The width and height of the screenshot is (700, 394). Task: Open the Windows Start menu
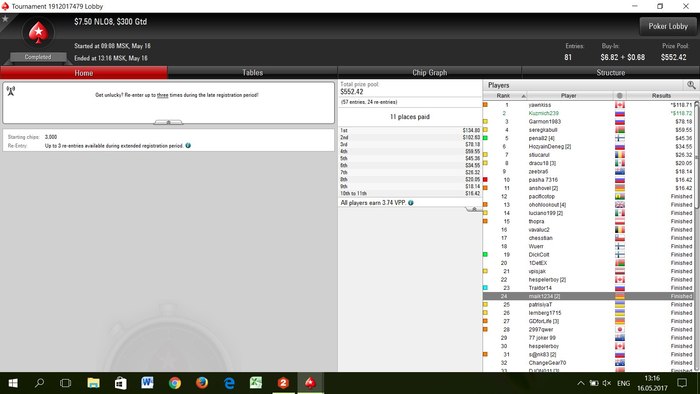tap(13, 383)
